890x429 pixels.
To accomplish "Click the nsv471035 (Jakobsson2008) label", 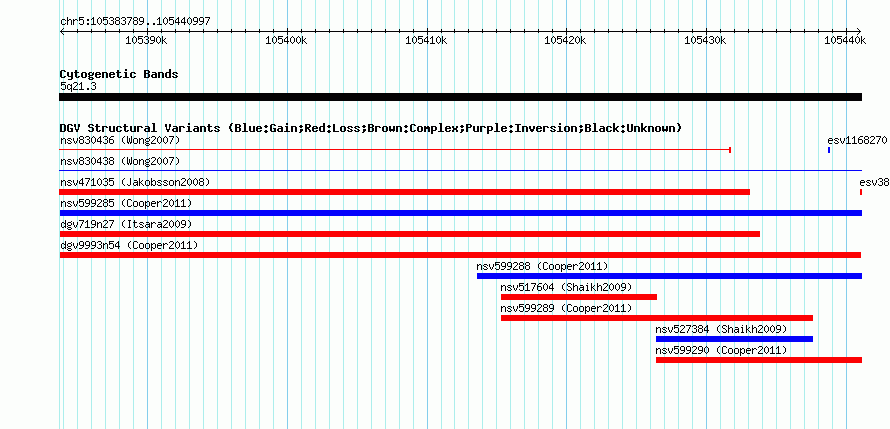I will [x=135, y=182].
